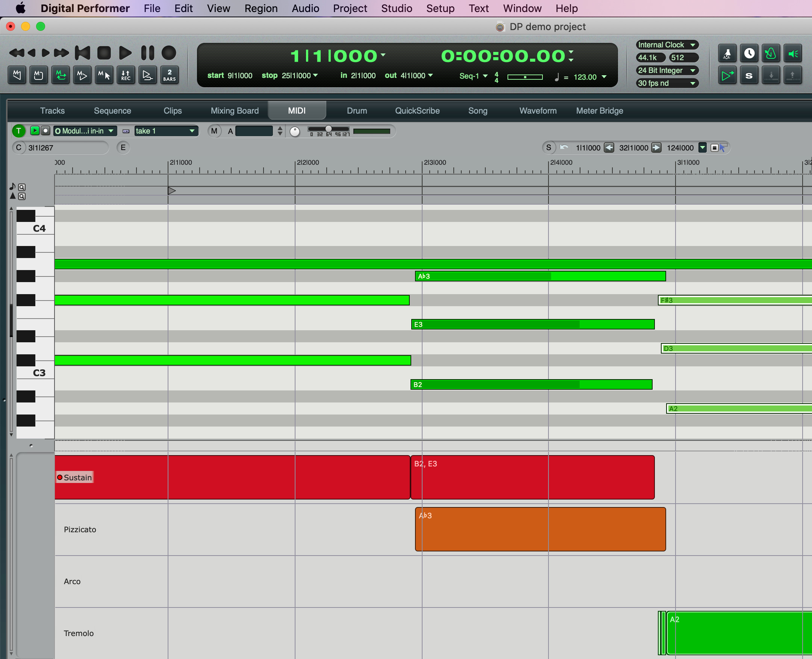Open the Internal Clock dropdown

667,45
